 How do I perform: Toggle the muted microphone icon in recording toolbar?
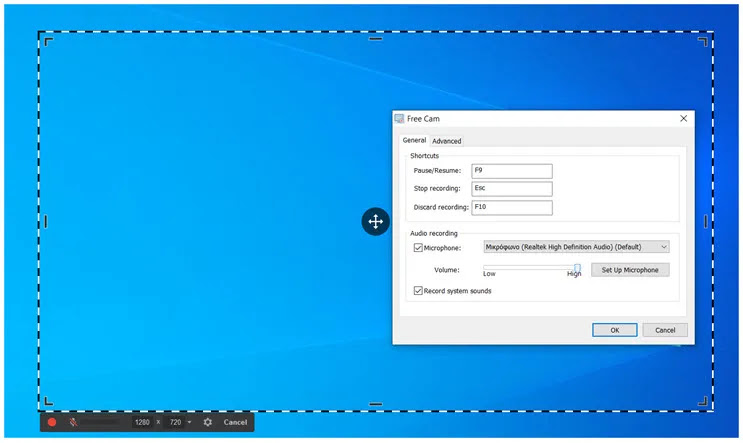tap(73, 422)
